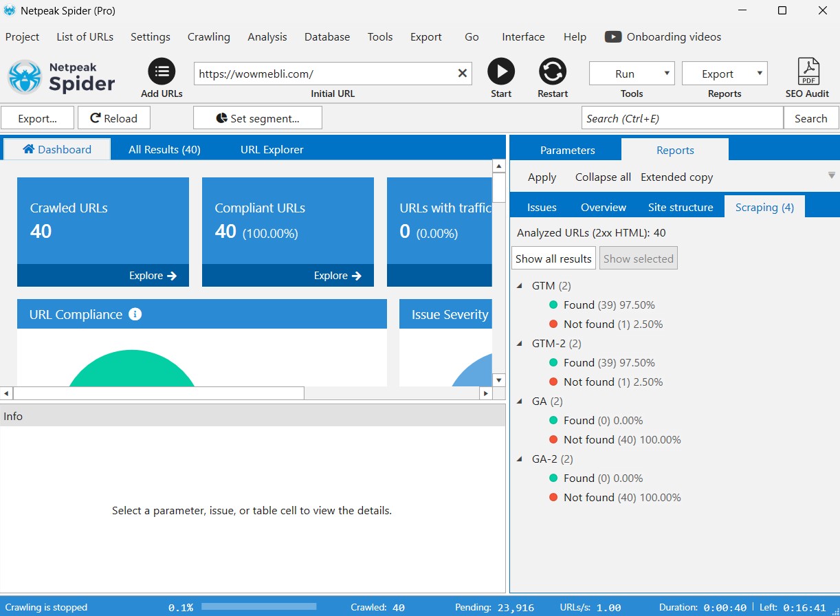Screen dimensions: 840x616
Task: Clear the Initial URL with X icon
Action: click(x=463, y=74)
